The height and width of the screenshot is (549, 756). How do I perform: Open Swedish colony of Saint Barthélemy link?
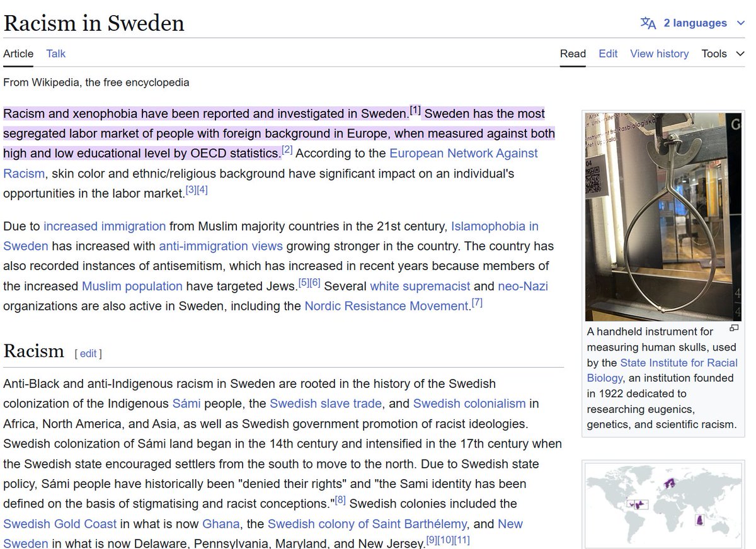tap(367, 524)
